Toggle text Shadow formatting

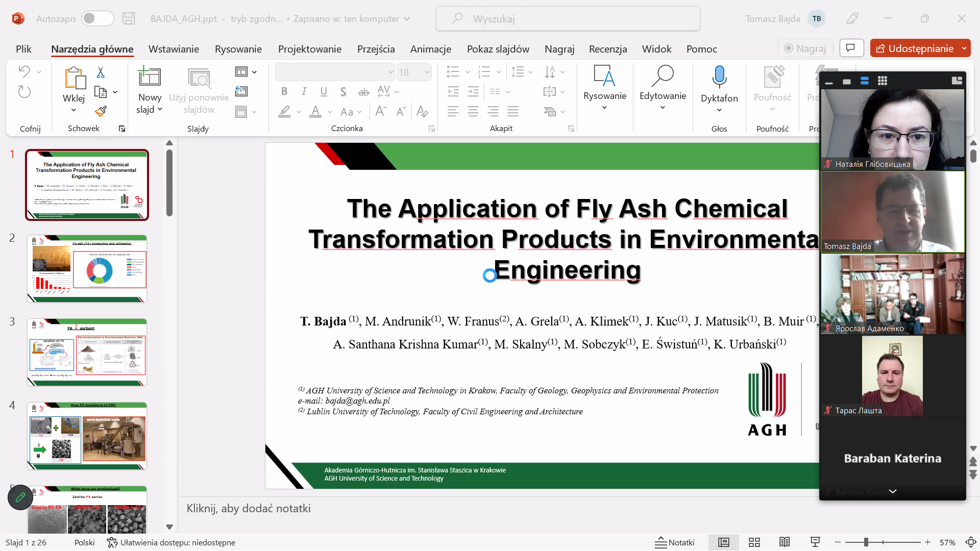pyautogui.click(x=344, y=91)
